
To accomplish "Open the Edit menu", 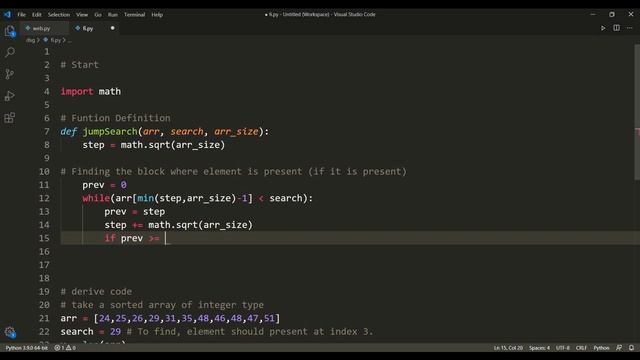I will [x=37, y=15].
